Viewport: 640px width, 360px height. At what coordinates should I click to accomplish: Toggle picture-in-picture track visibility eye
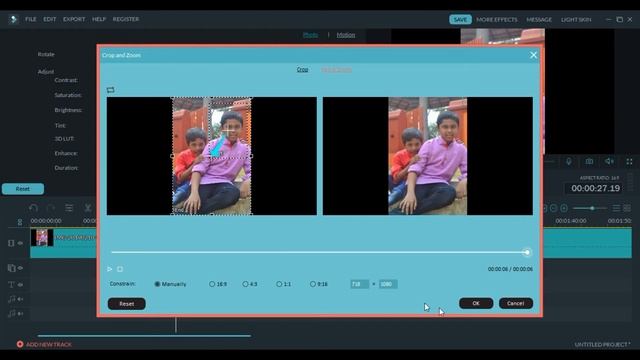(20, 268)
